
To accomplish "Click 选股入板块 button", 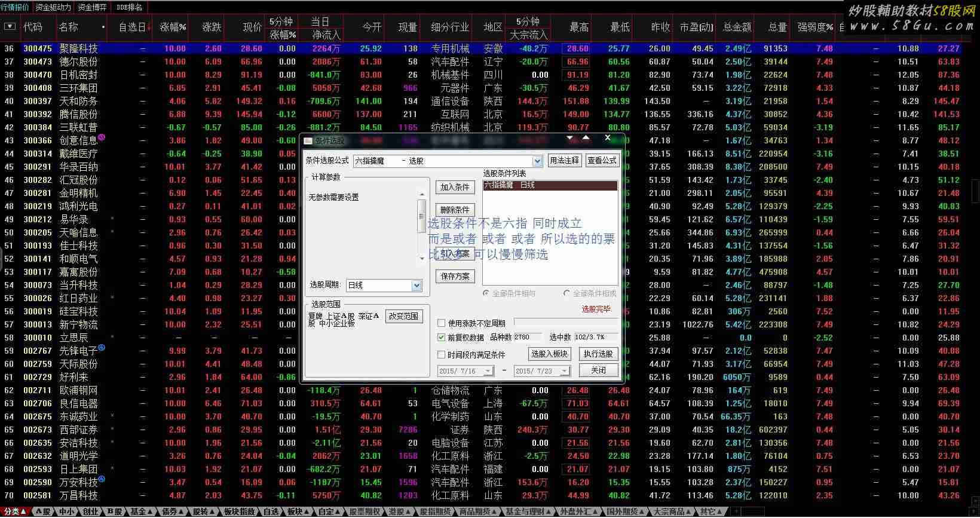I will click(549, 354).
